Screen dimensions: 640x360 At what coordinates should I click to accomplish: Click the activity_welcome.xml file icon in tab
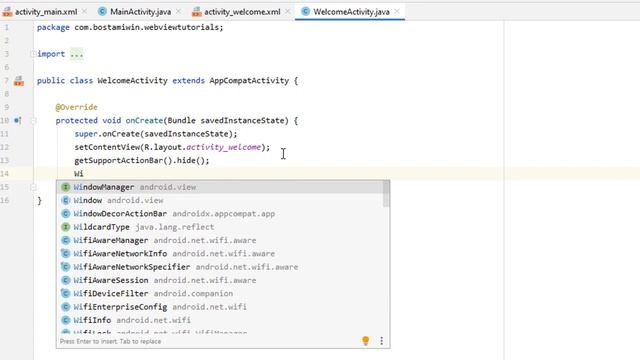197,12
